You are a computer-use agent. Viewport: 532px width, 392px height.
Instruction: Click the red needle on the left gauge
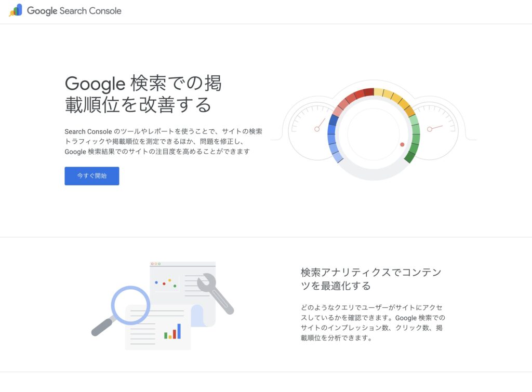click(320, 125)
